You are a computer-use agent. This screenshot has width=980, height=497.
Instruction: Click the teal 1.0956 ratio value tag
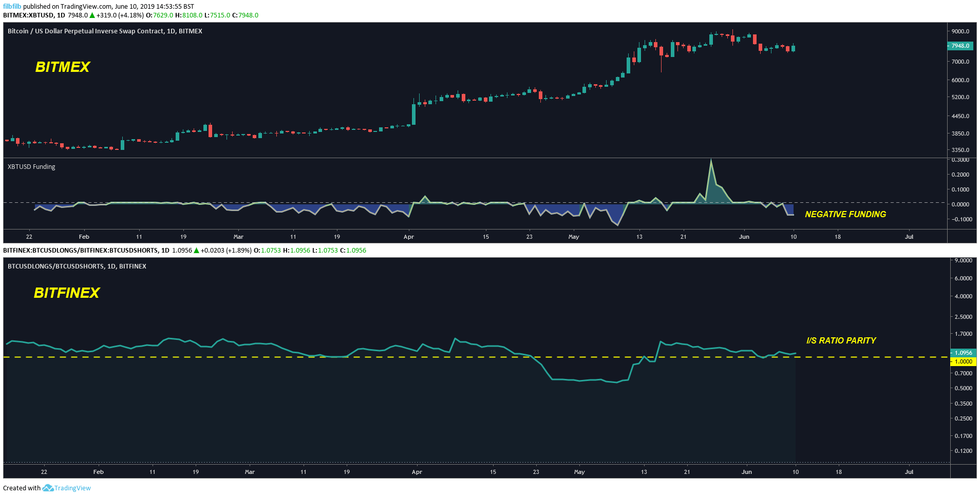coord(963,353)
